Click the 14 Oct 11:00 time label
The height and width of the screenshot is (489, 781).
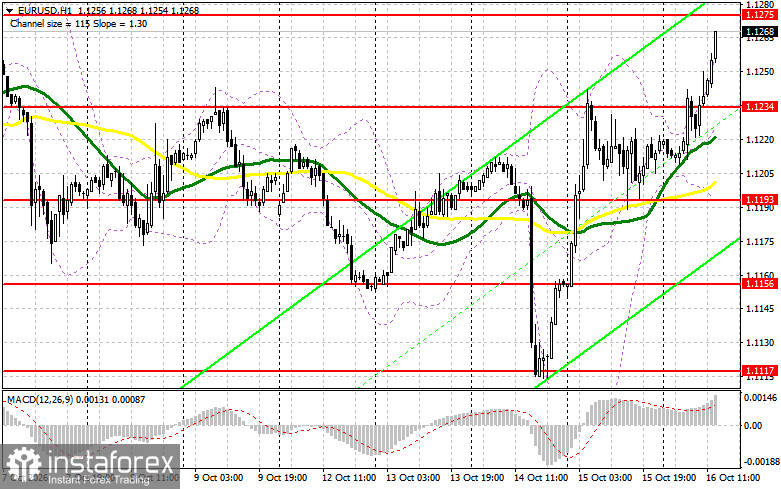[x=541, y=478]
